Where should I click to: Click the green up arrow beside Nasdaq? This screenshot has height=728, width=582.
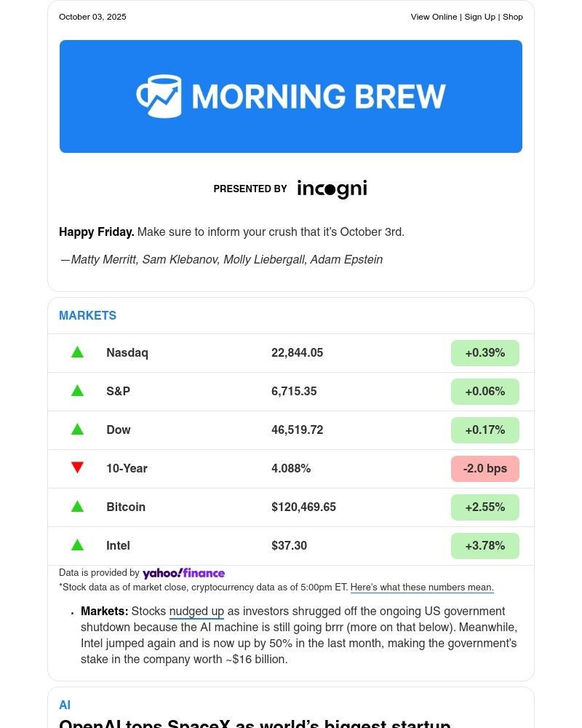coord(77,352)
